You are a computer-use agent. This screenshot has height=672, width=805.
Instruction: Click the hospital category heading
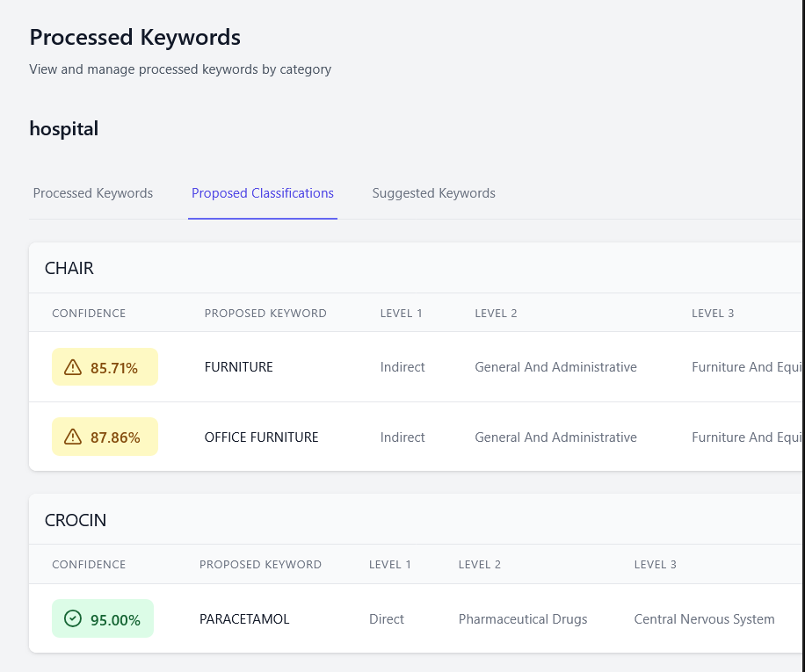(64, 129)
